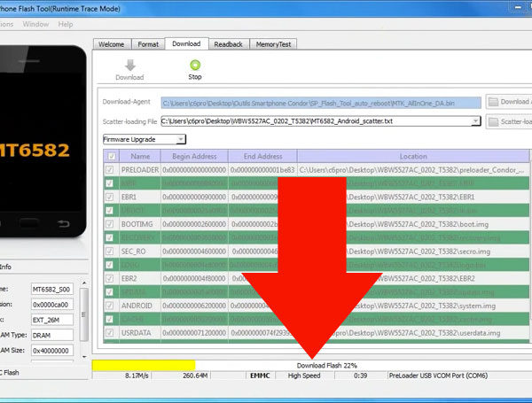
Task: Click the PRELOADER name cell
Action: coord(140,170)
